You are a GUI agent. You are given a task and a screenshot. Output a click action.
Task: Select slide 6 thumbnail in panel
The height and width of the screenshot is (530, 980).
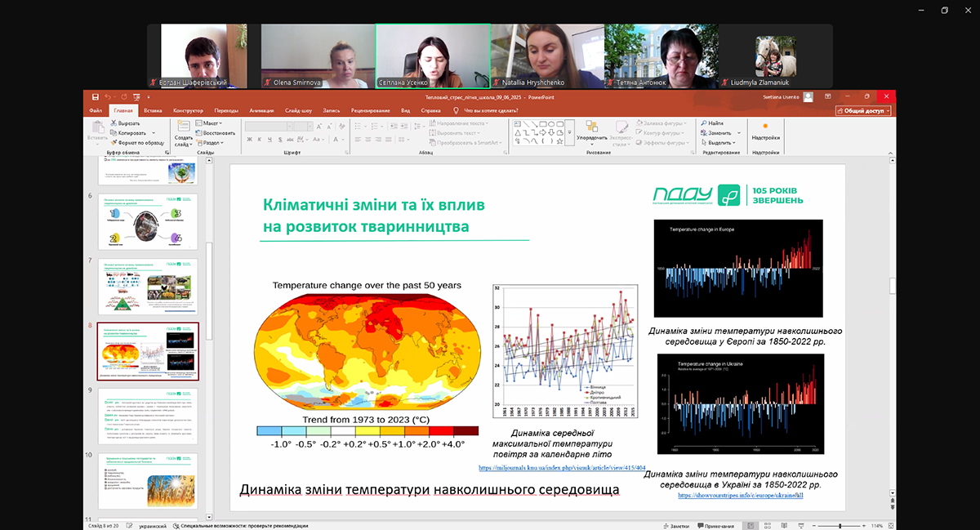pyautogui.click(x=148, y=221)
